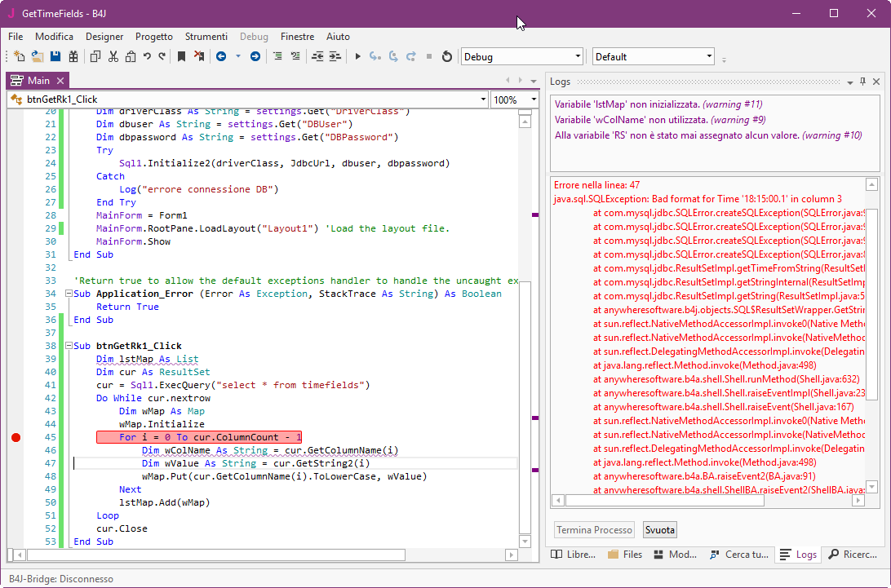The height and width of the screenshot is (588, 891).
Task: Toggle the breakpoint on line 45
Action: click(x=16, y=438)
